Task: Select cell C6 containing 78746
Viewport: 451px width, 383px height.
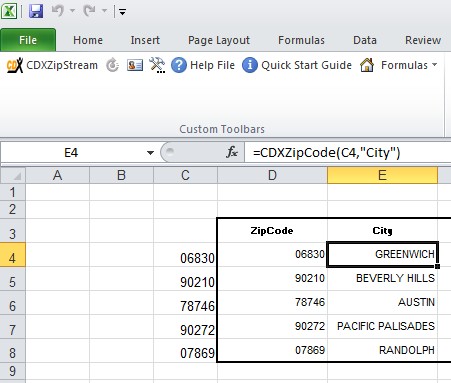Action: point(185,303)
